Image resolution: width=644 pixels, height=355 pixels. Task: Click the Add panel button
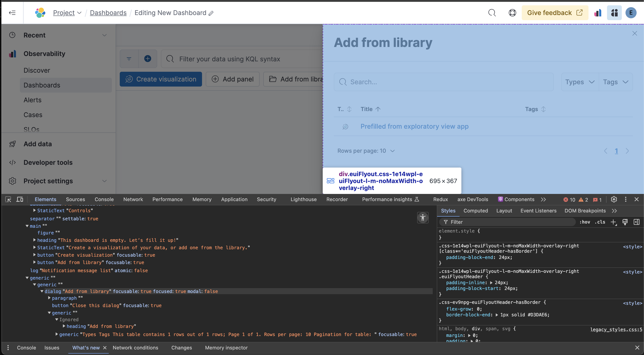[233, 79]
